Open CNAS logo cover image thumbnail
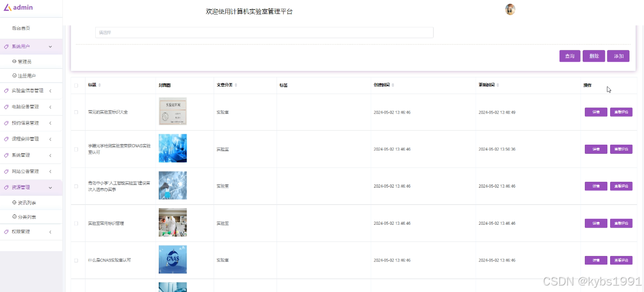This screenshot has height=292, width=644. [173, 260]
